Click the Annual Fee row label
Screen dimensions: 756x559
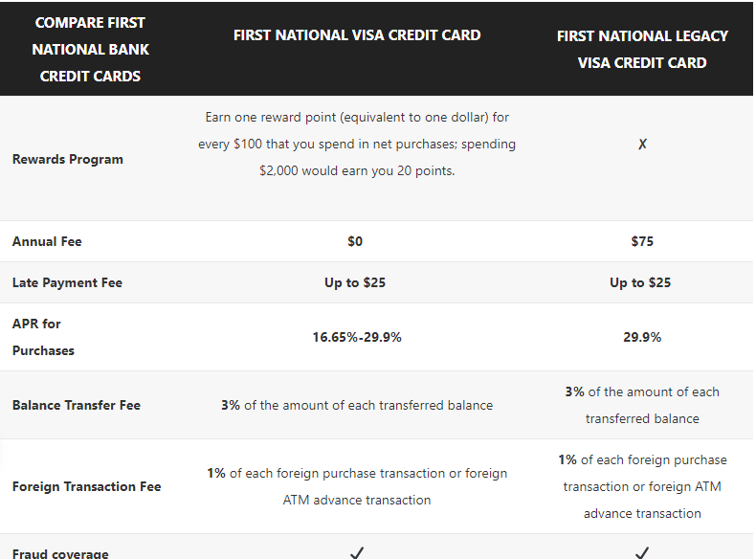coord(47,241)
